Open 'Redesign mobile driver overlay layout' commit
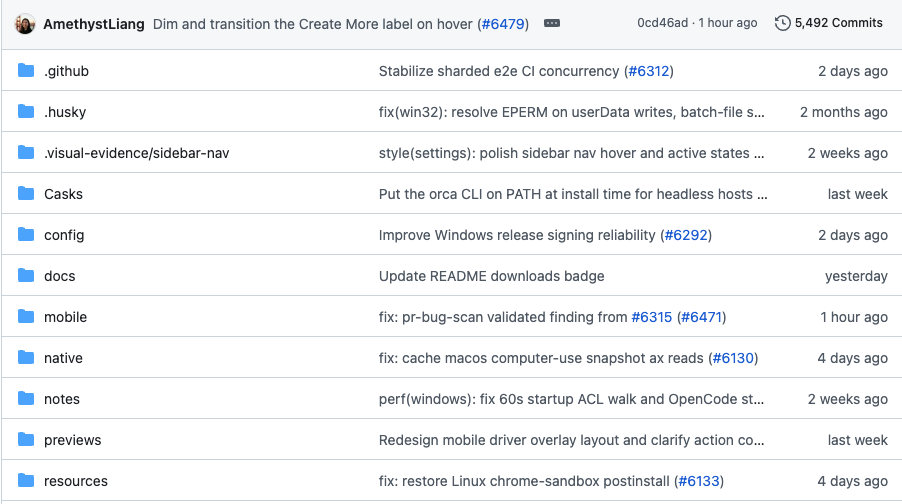Viewport: 902px width, 504px height. tap(572, 440)
